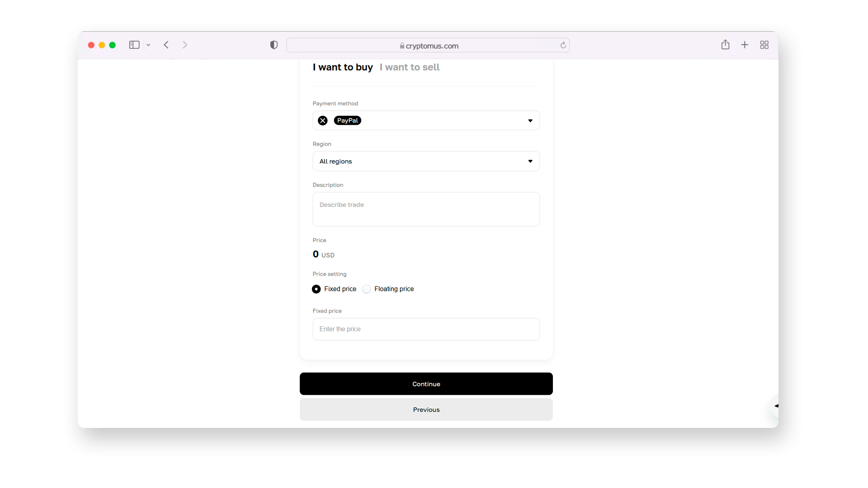Toggle the I want to sell tab
868x488 pixels.
[x=410, y=67]
